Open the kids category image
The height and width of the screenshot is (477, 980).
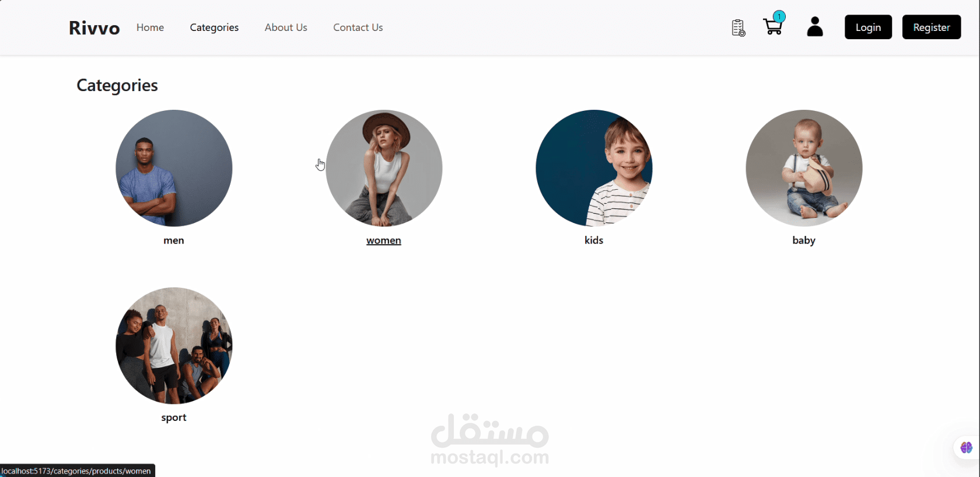(x=594, y=168)
